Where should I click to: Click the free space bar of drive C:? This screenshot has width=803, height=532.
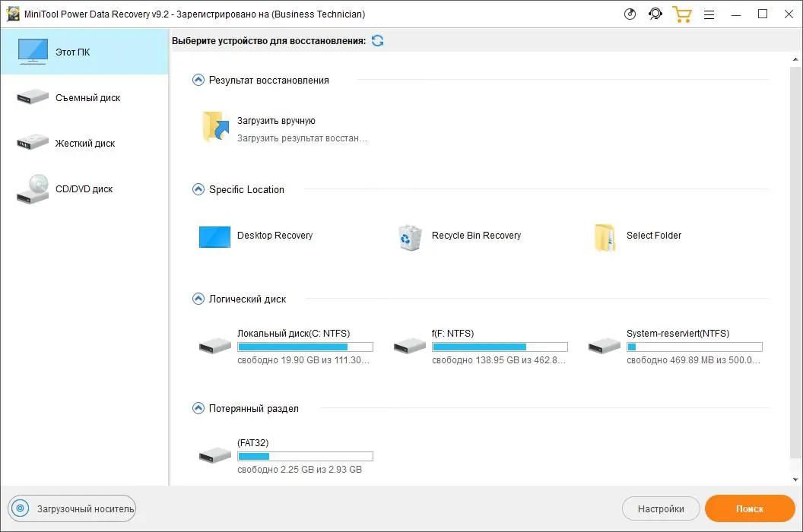click(x=305, y=347)
